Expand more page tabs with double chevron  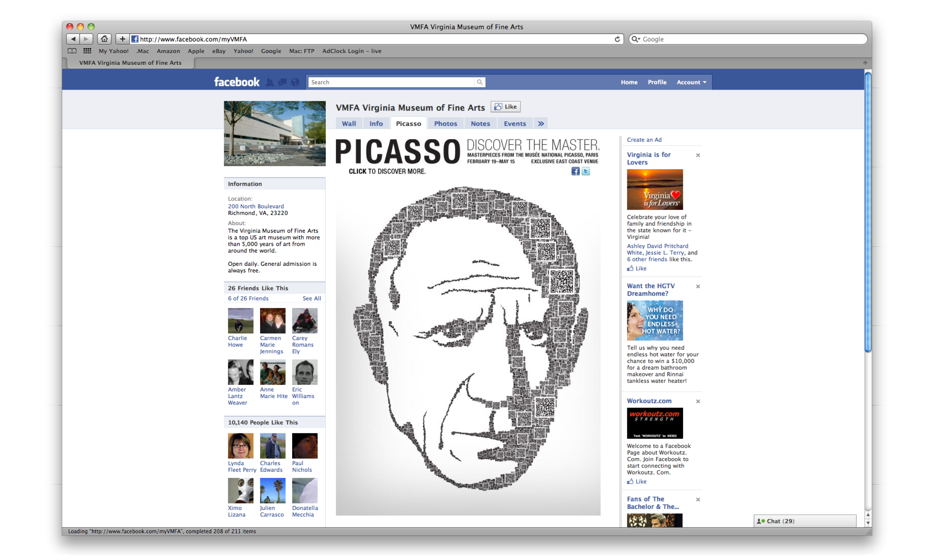pyautogui.click(x=541, y=124)
